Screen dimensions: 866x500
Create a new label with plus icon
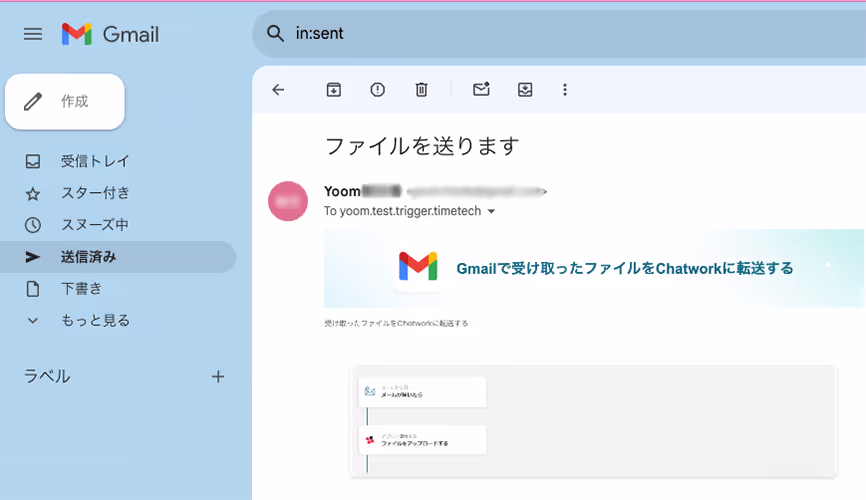click(218, 377)
